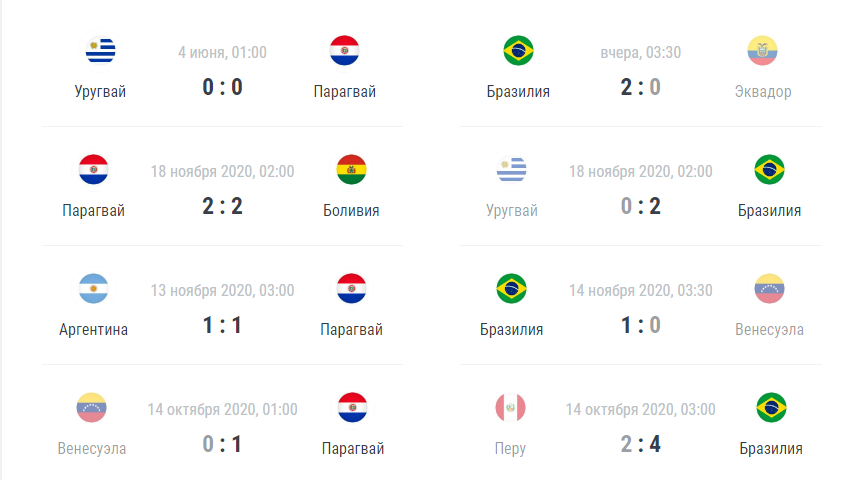
Task: Open the Argentina 1:1 Paraguay score
Action: coord(222,326)
